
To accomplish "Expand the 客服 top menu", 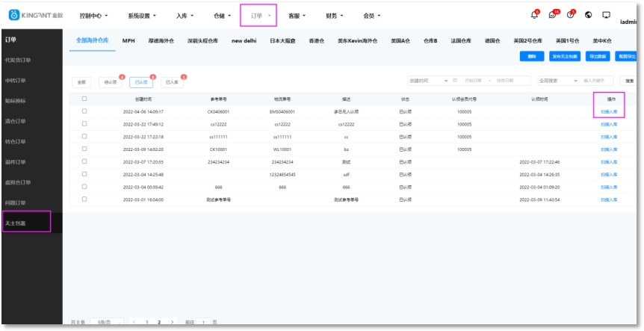I will tap(297, 16).
